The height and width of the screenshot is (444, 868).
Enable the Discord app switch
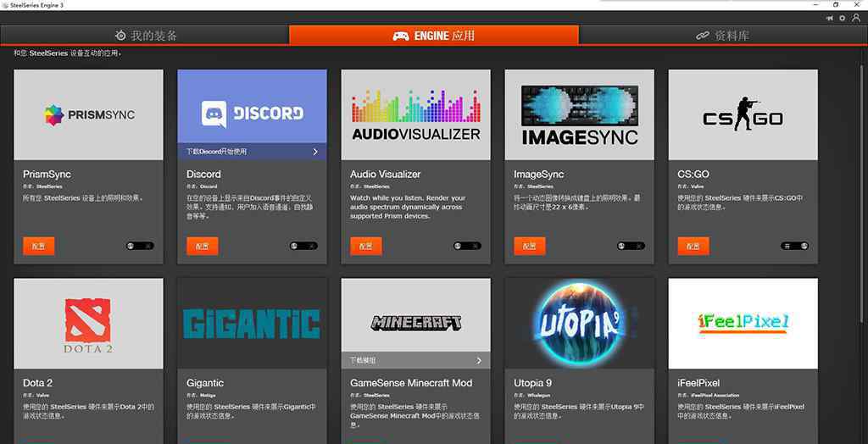[x=303, y=246]
